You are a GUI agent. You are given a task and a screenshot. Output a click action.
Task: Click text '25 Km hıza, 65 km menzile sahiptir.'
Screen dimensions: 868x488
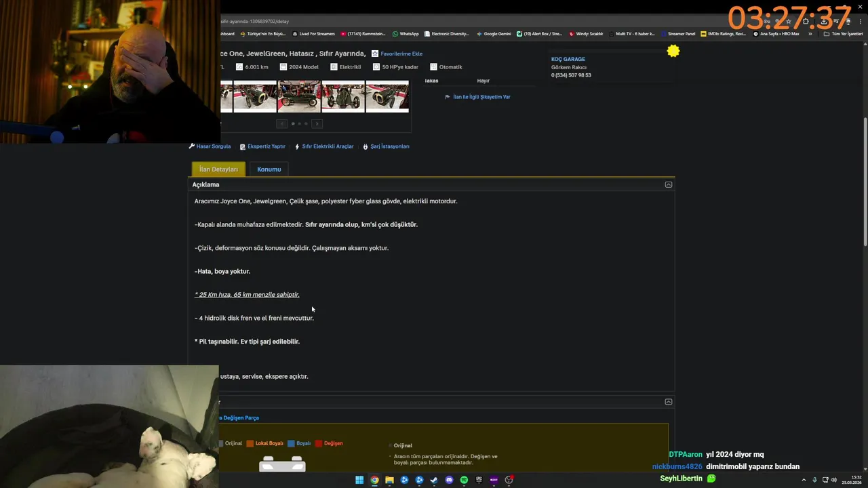coord(247,295)
